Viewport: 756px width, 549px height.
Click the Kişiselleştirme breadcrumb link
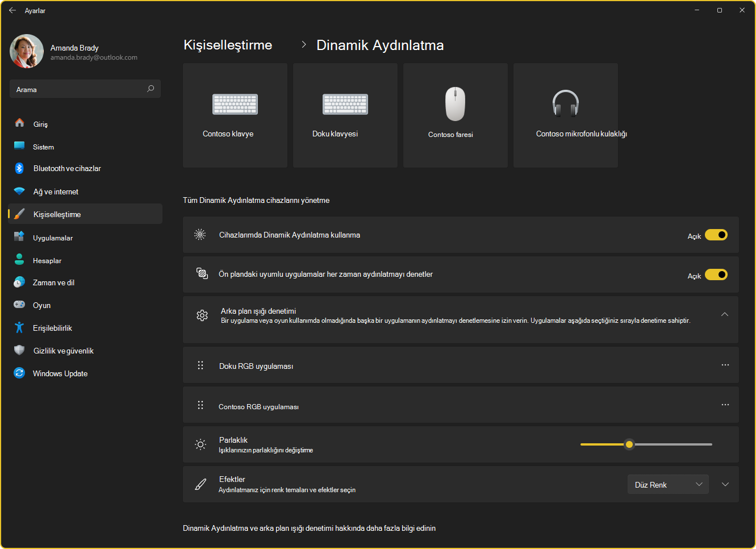click(228, 45)
